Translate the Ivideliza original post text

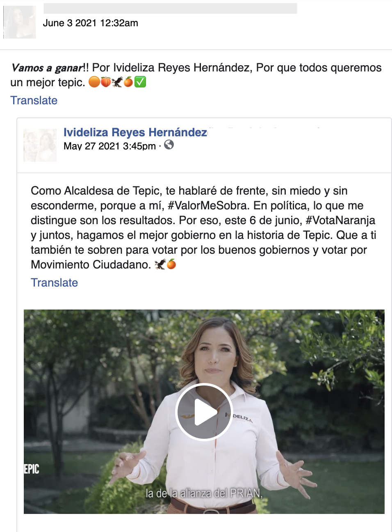pos(55,282)
